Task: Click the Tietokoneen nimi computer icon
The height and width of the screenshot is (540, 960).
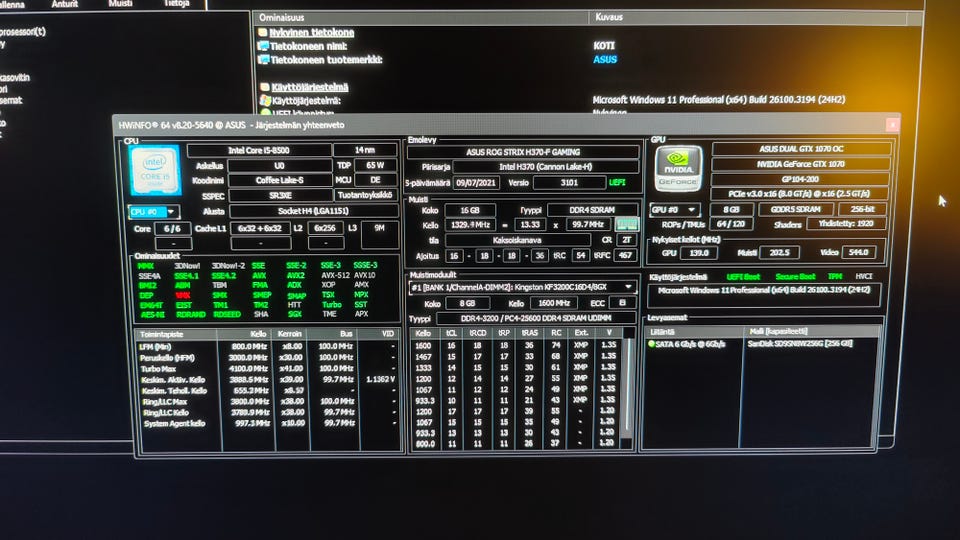Action: pyautogui.click(x=263, y=46)
